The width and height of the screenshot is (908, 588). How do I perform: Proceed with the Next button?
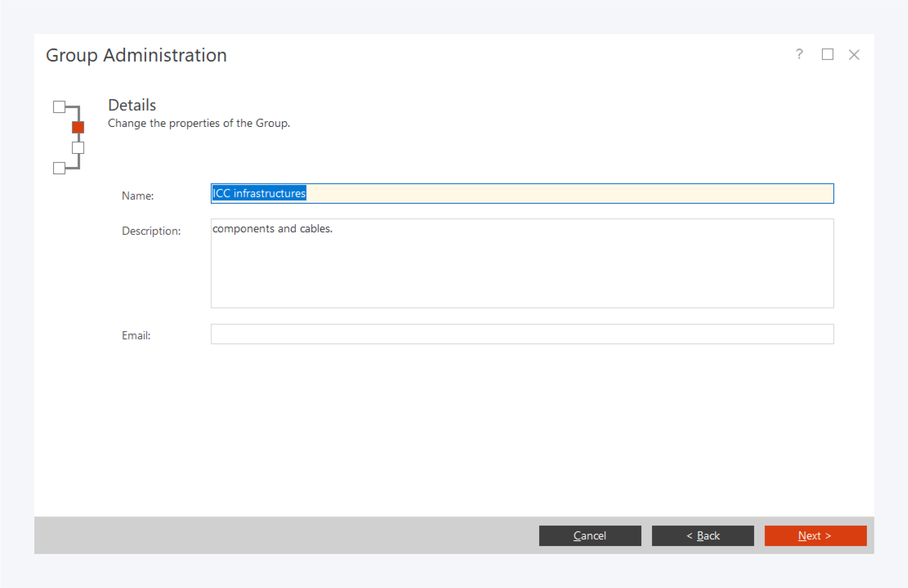pyautogui.click(x=815, y=535)
